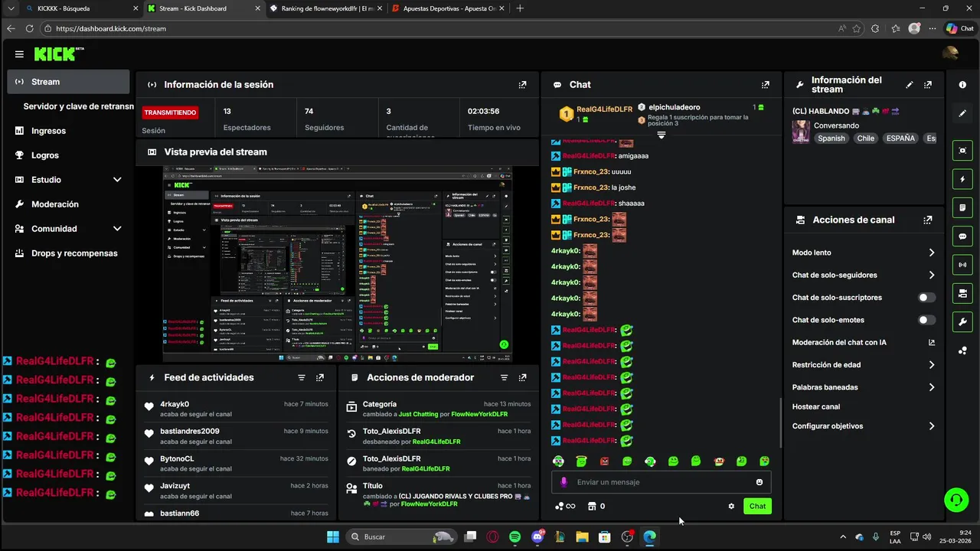Click the Buscar search box on taskbar
The image size is (980, 551).
pos(401,536)
